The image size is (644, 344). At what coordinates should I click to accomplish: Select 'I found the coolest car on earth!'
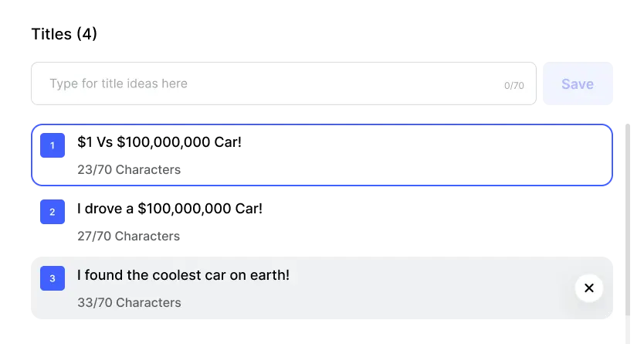[183, 274]
